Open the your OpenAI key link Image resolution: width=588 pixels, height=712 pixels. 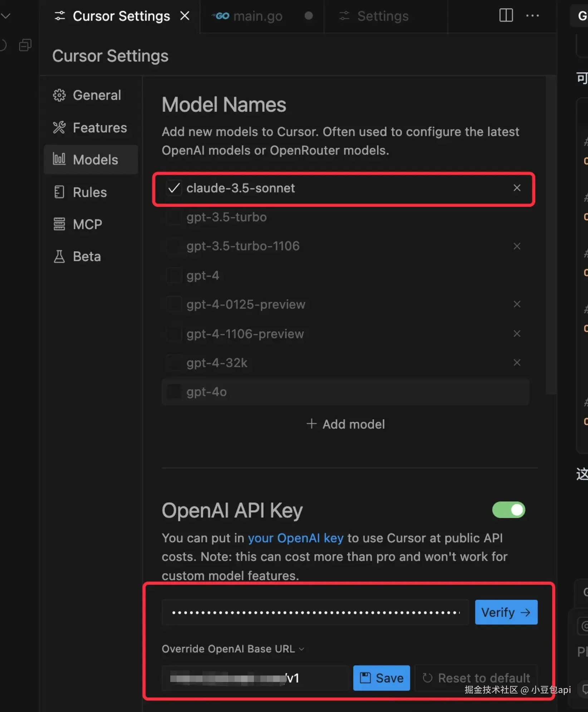(295, 538)
